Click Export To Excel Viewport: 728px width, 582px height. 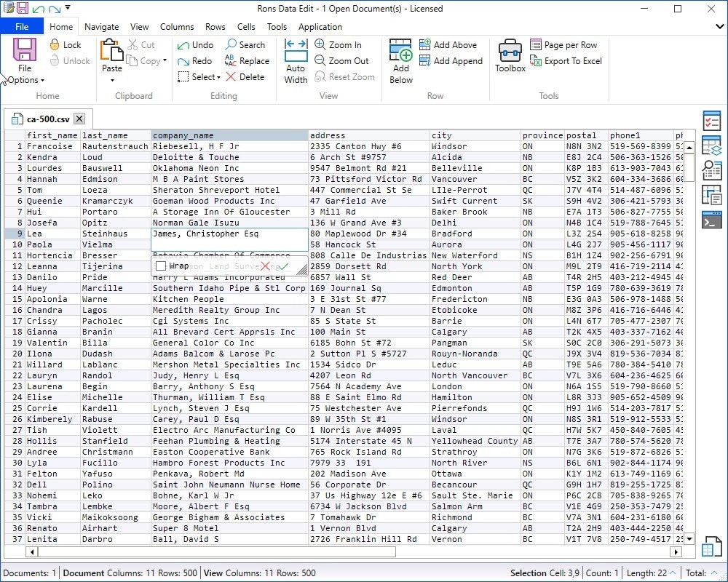coord(566,61)
